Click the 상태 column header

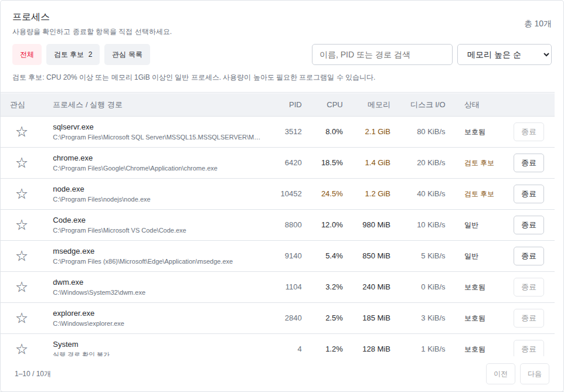click(x=471, y=105)
